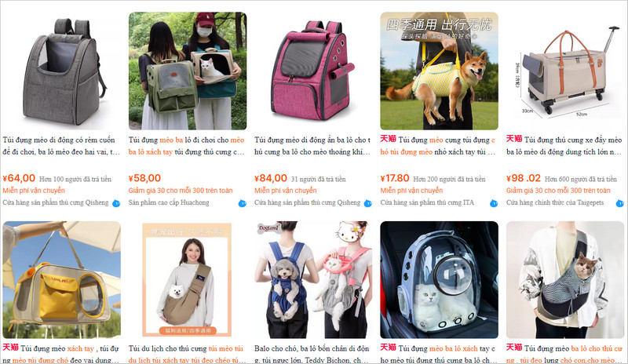
Task: Open Sản phẩm cao cấp Huachong store
Action: click(x=169, y=202)
